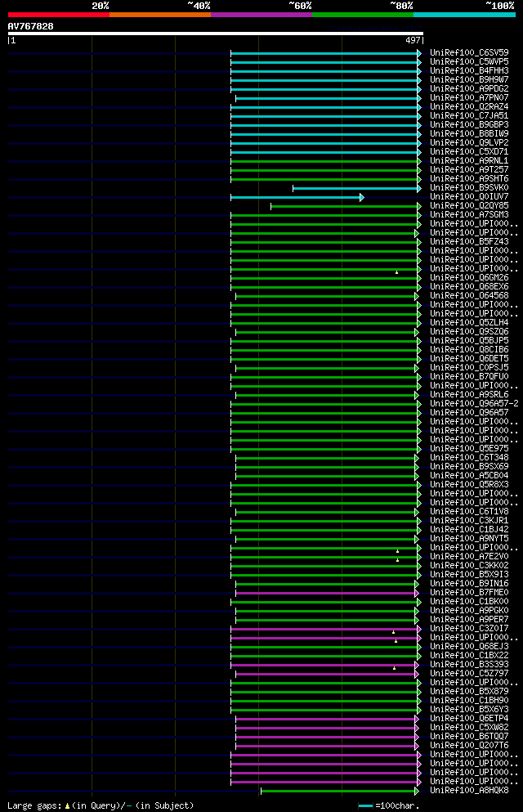The image size is (523, 812).
Task: Click the UniRef100_Q9LVP2 label
Action: 469,143
